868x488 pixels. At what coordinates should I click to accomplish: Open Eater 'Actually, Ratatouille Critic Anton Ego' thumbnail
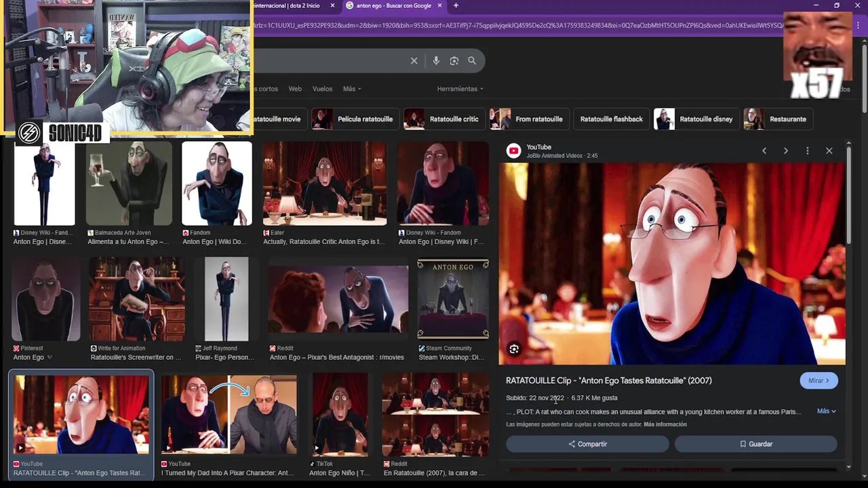(325, 184)
